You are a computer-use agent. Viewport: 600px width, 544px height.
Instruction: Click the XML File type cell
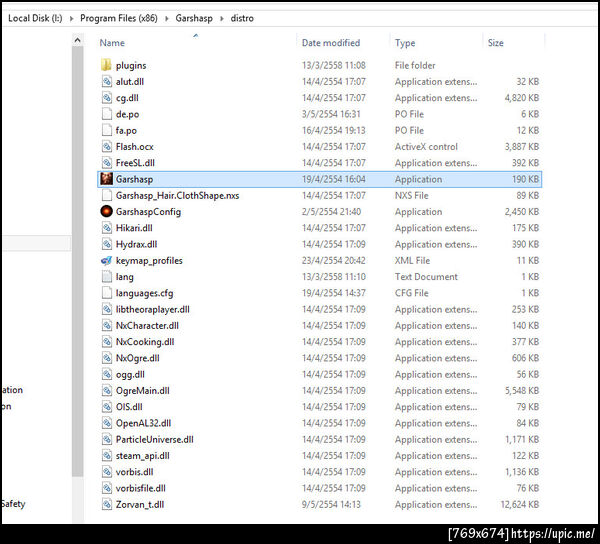(412, 261)
